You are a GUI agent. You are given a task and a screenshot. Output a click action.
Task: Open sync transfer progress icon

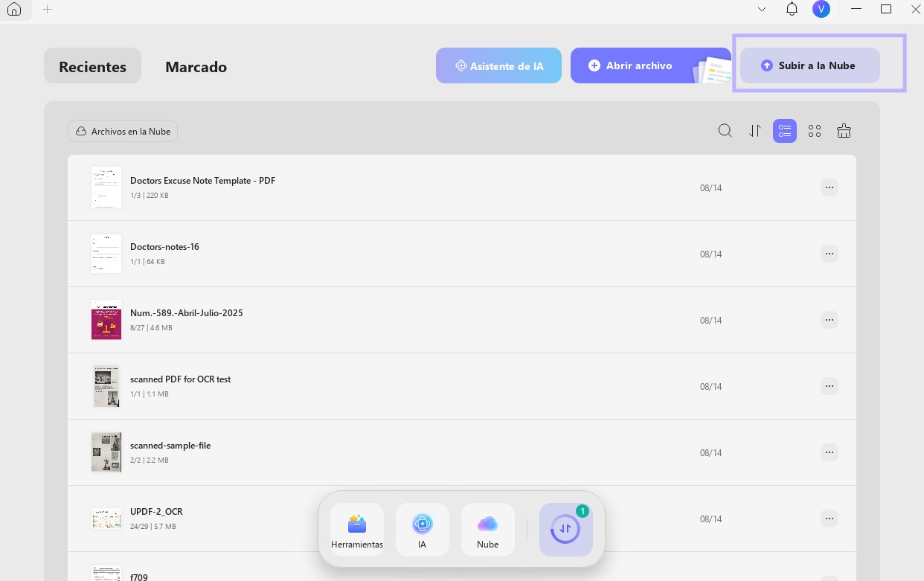coord(566,530)
